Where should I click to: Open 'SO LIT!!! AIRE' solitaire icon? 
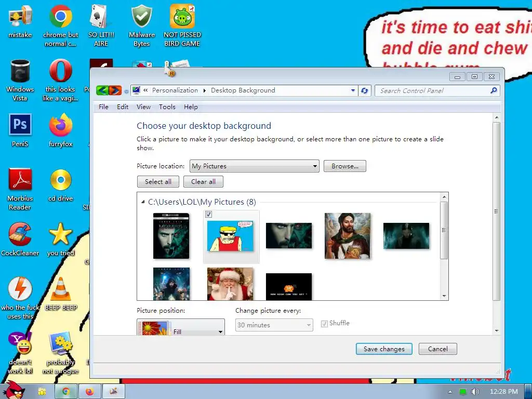tap(101, 25)
